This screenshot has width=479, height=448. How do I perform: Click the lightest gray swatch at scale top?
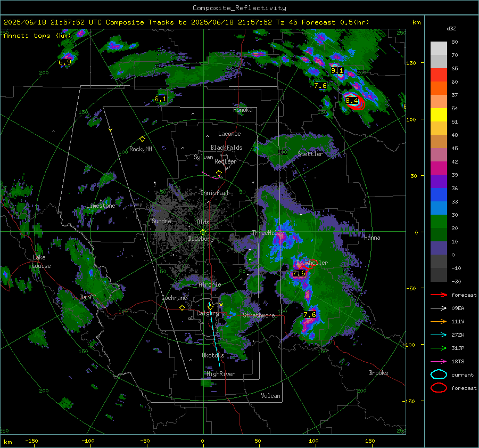(439, 48)
